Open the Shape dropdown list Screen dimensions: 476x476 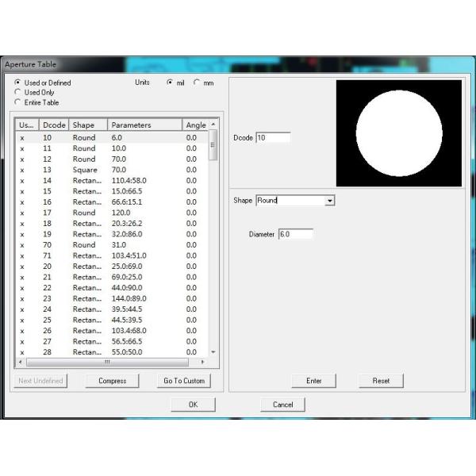pyautogui.click(x=330, y=201)
